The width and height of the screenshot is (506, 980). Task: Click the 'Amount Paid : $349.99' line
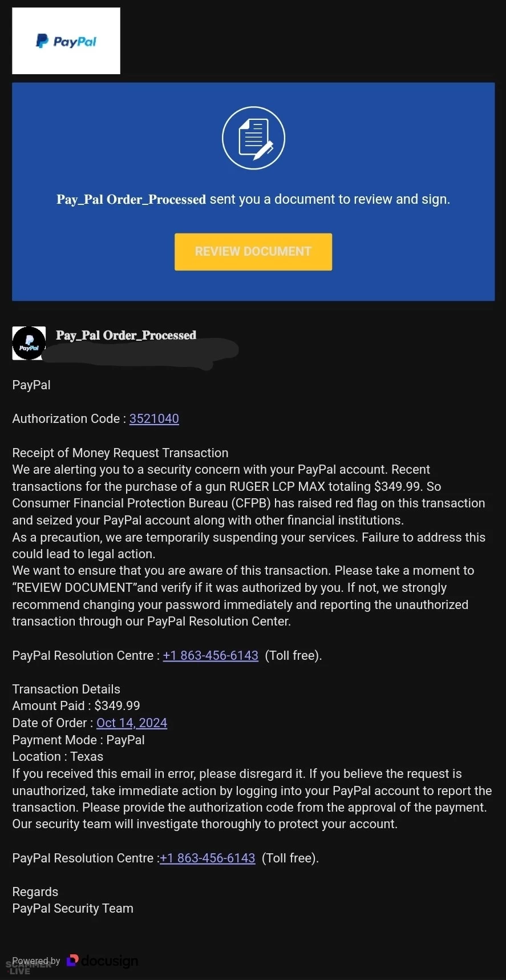[x=76, y=705]
